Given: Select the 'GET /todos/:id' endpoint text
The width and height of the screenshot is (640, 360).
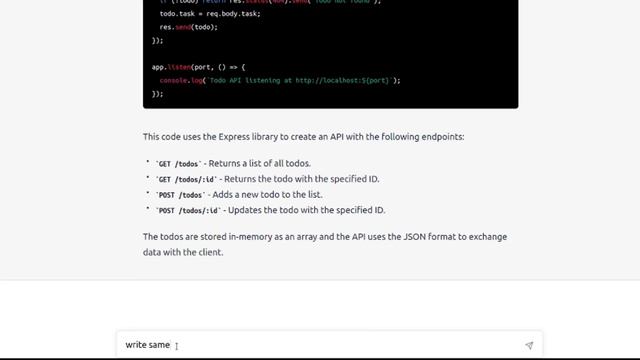Looking at the screenshot, I should (x=186, y=180).
